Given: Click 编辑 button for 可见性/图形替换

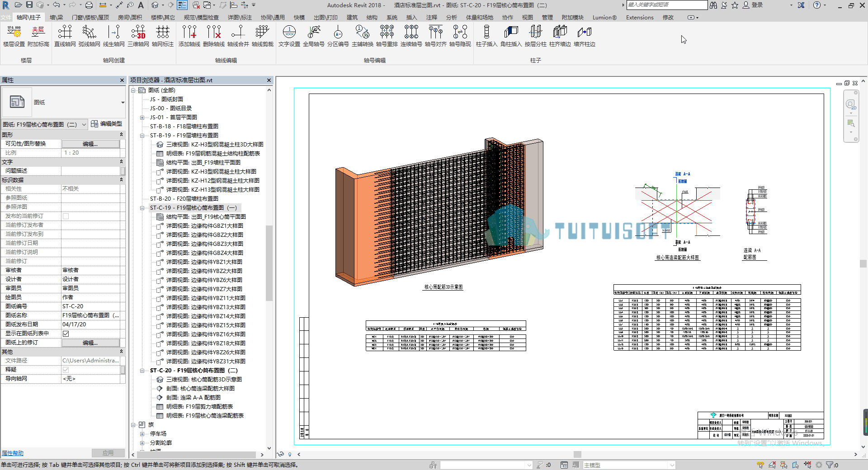Looking at the screenshot, I should point(90,144).
